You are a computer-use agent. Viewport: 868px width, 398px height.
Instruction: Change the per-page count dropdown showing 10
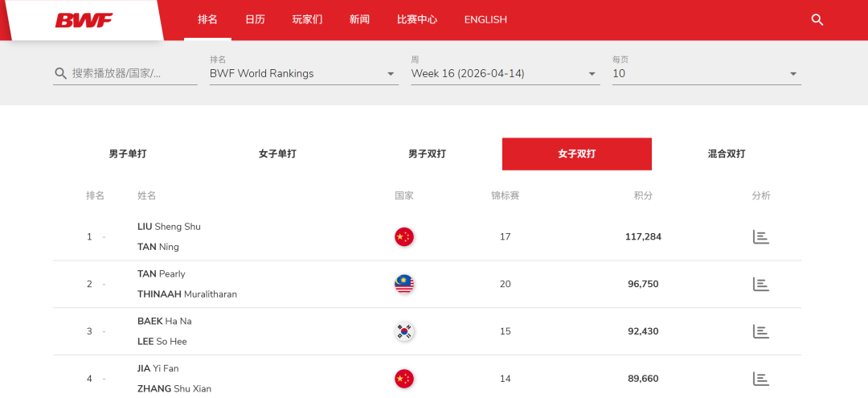pos(706,73)
